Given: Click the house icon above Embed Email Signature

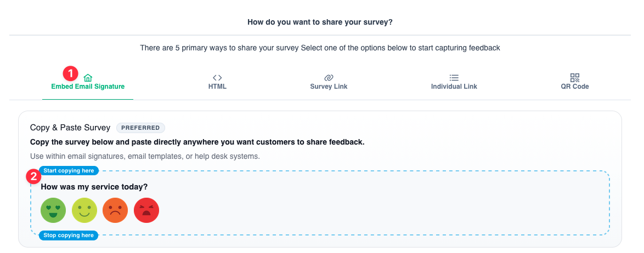Looking at the screenshot, I should tap(88, 78).
